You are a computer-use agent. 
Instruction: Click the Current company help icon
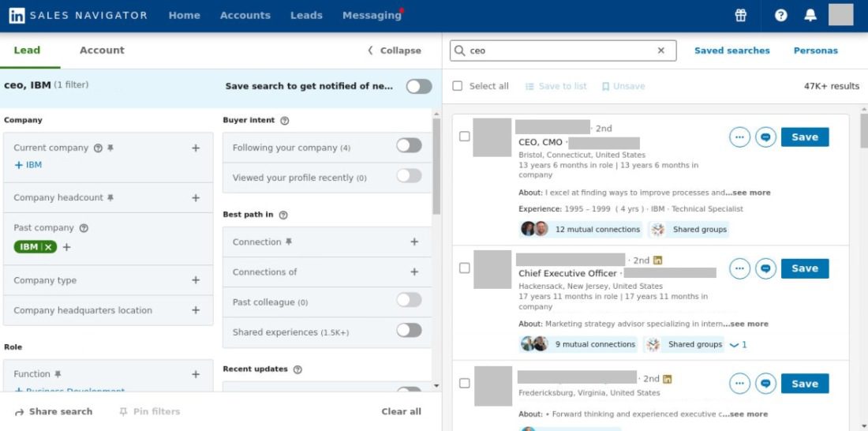click(98, 148)
